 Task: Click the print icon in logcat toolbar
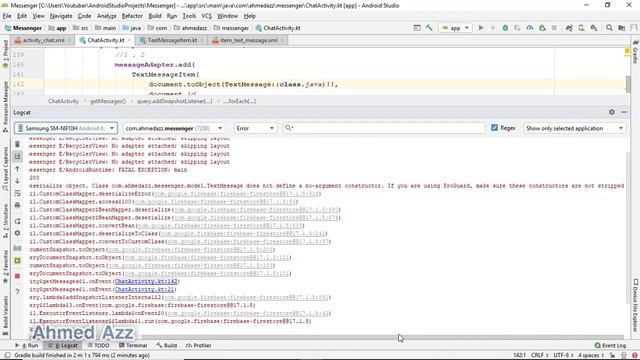point(17,205)
